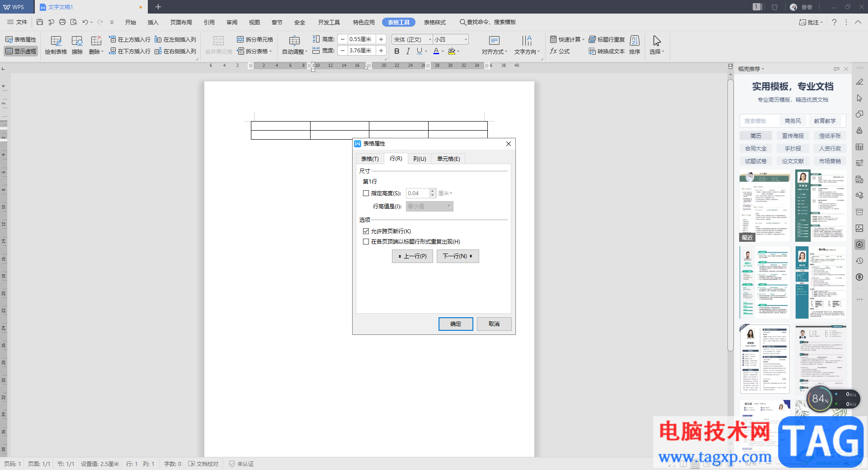Click the help question mark icon
This screenshot has height=470, width=868.
(834, 22)
